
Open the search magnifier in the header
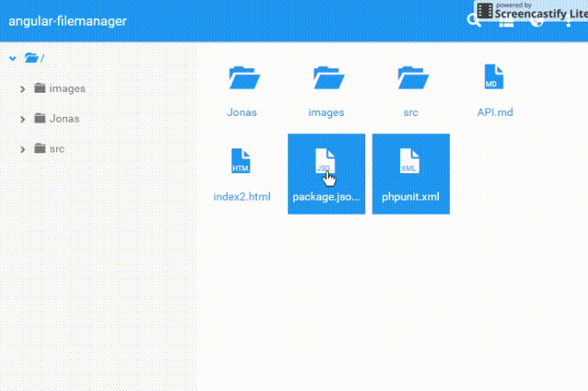point(474,20)
